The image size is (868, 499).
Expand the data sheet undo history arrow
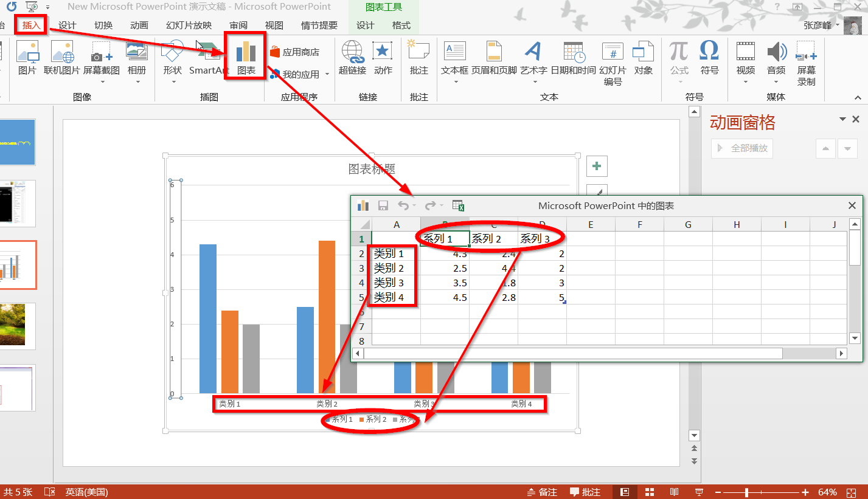414,205
